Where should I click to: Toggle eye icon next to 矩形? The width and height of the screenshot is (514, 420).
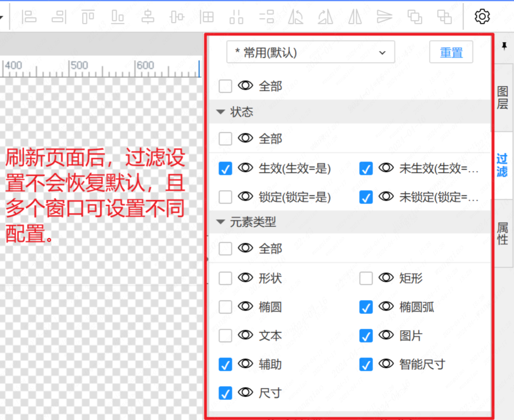[x=386, y=278]
